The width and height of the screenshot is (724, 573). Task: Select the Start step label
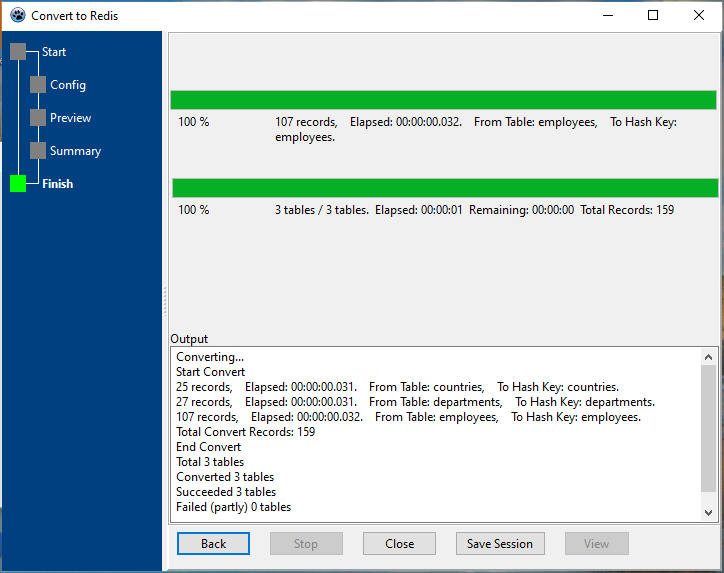point(54,52)
